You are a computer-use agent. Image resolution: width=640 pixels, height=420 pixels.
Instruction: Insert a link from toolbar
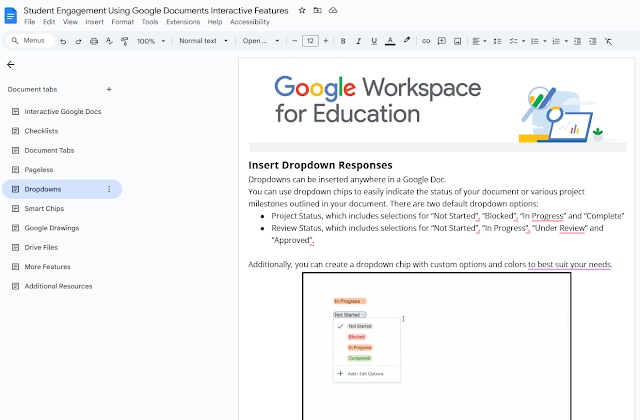pos(426,41)
